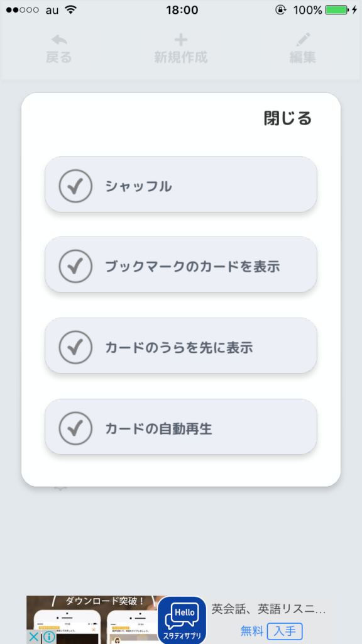This screenshot has height=644, width=362.
Task: Tap the pencil icon for 編集
Action: [x=303, y=40]
